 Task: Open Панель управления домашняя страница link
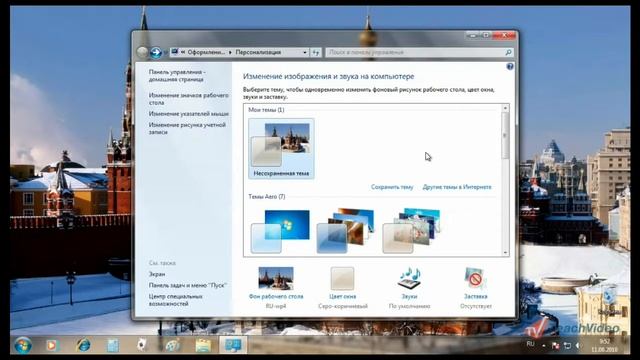176,76
